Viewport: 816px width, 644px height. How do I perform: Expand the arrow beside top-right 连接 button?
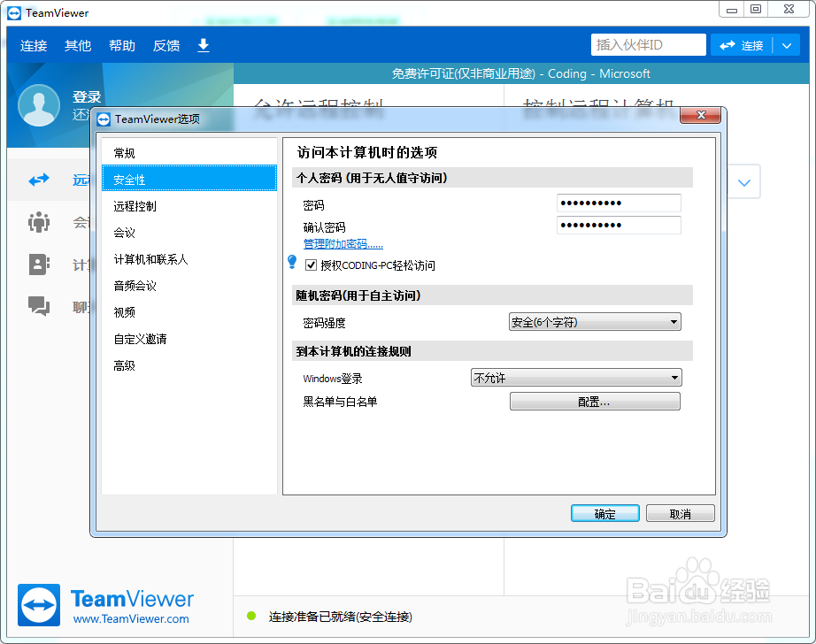point(786,45)
